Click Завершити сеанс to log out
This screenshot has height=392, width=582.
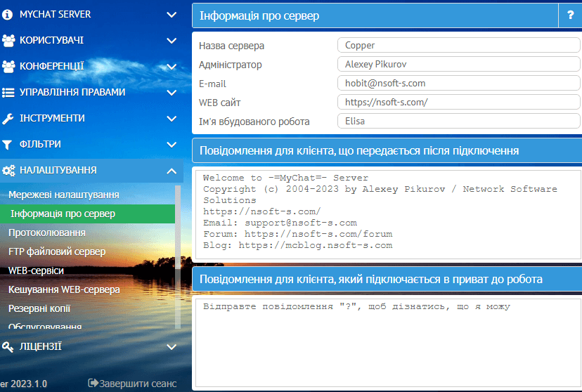coord(132,384)
